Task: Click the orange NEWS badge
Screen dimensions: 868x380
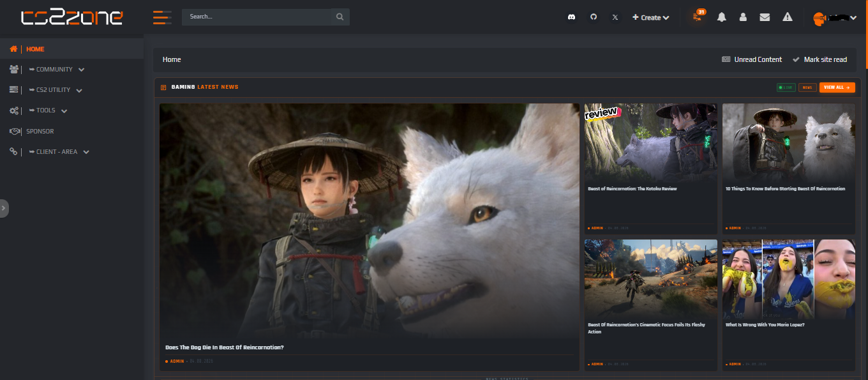Action: click(x=807, y=87)
